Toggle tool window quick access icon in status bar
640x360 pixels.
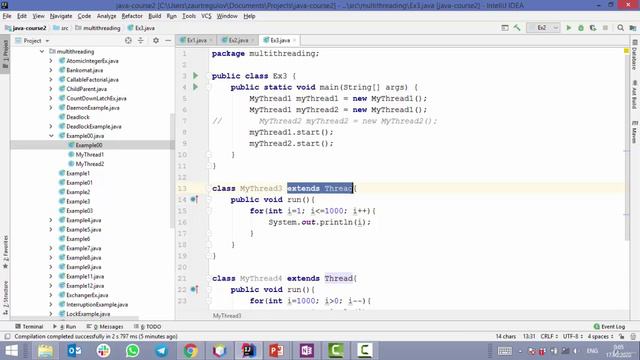pos(7,337)
